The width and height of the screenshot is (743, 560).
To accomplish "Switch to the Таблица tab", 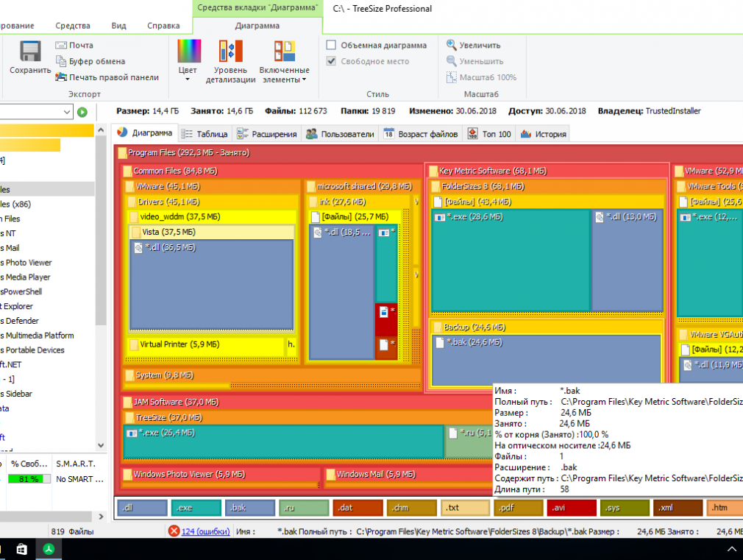I will tap(205, 134).
